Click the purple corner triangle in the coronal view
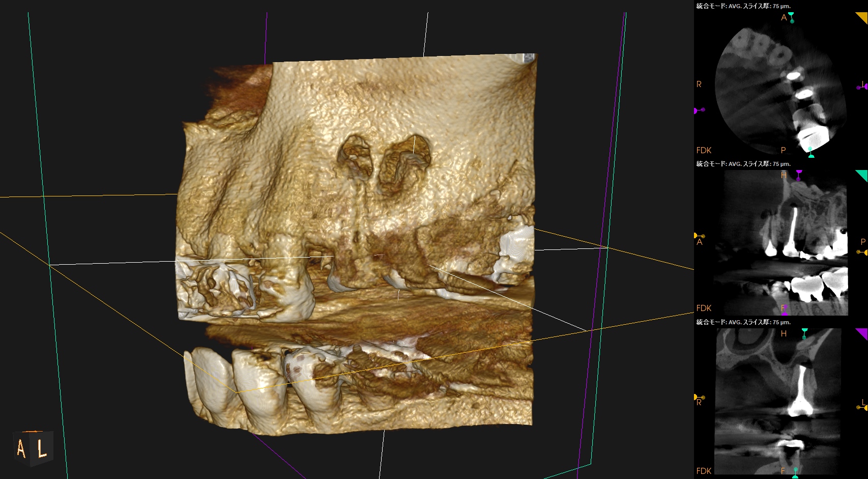 point(862,333)
